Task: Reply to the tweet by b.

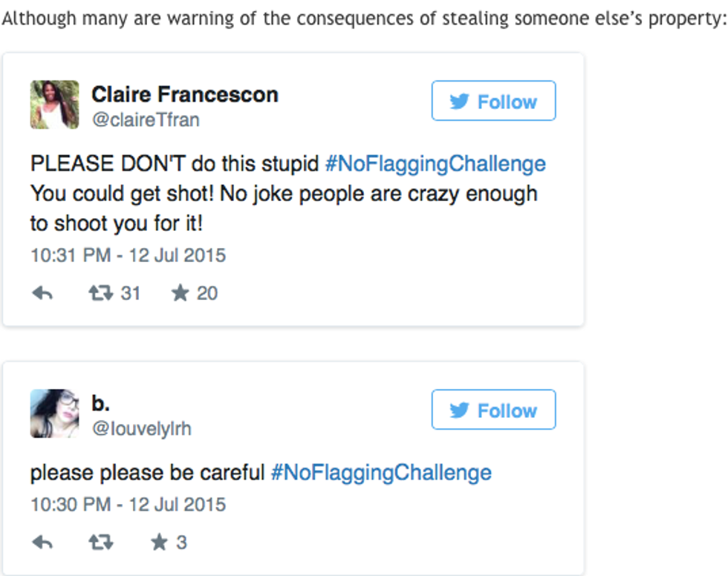Action: click(x=42, y=543)
